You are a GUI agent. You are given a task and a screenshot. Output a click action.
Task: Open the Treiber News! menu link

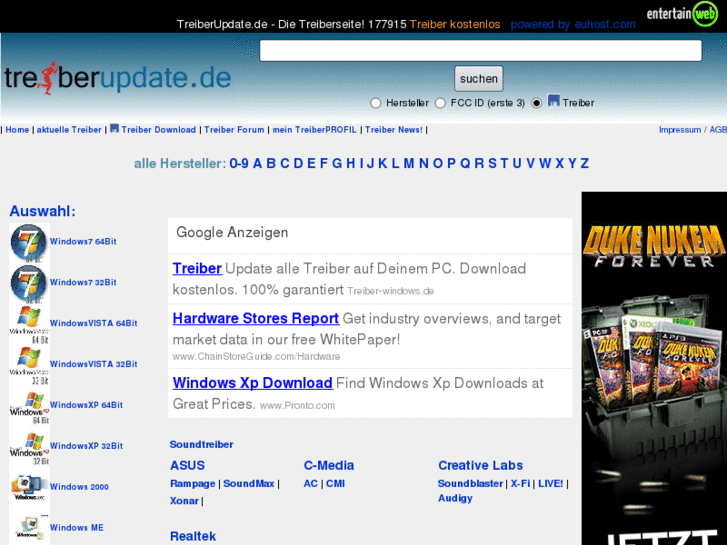click(x=394, y=130)
